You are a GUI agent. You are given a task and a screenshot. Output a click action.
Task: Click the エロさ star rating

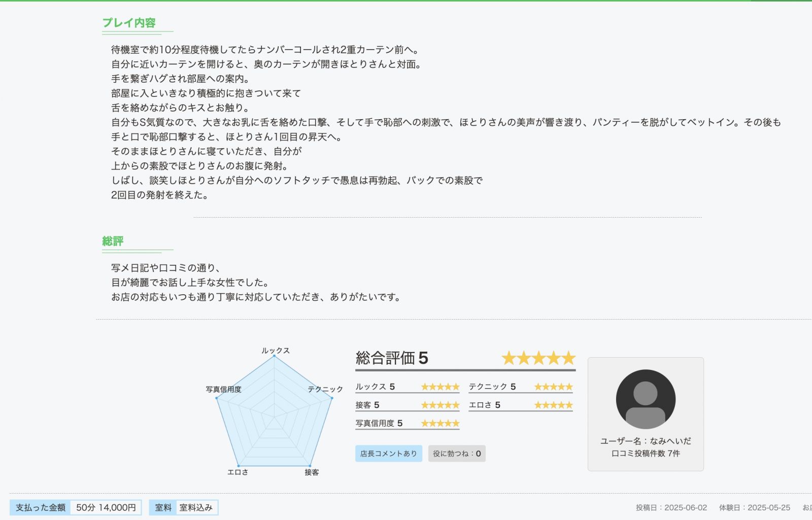coord(553,405)
